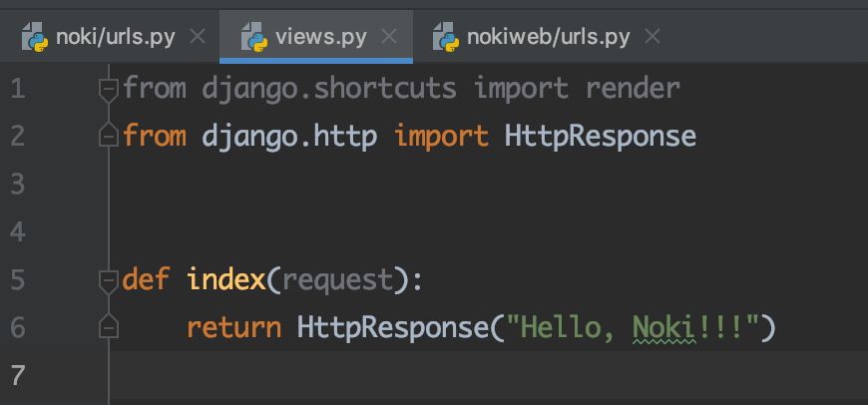Screen dimensions: 868x405
Task: Click line number 1 in the gutter
Action: pyautogui.click(x=17, y=89)
